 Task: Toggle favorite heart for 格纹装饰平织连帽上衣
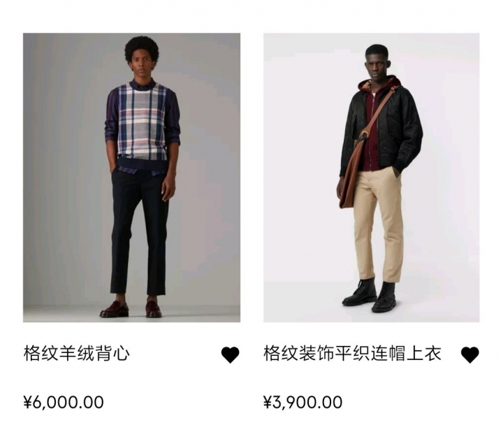coord(470,355)
